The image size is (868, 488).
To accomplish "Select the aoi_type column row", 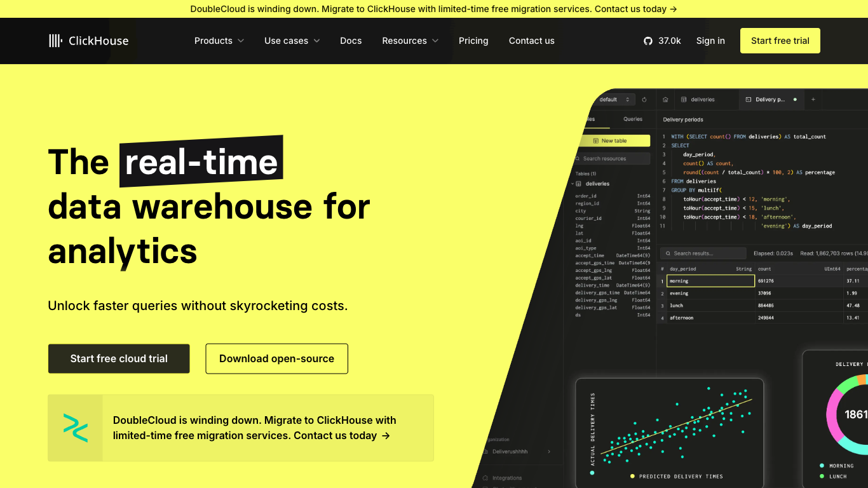I will pyautogui.click(x=613, y=248).
